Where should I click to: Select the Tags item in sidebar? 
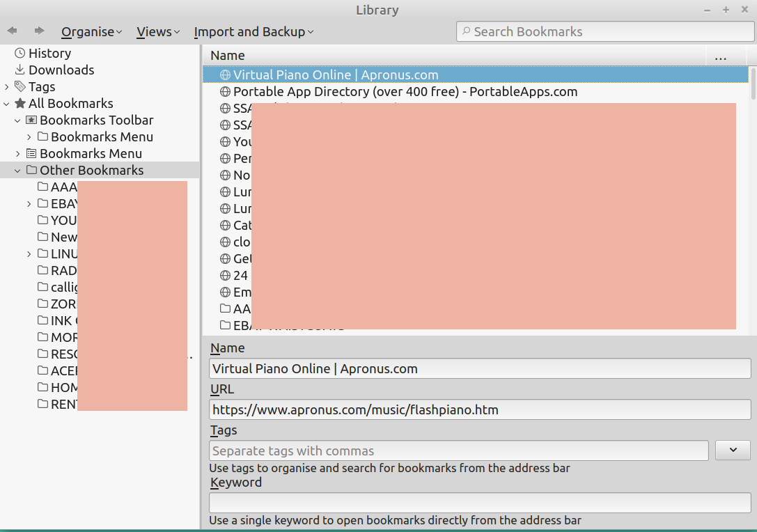[x=41, y=87]
